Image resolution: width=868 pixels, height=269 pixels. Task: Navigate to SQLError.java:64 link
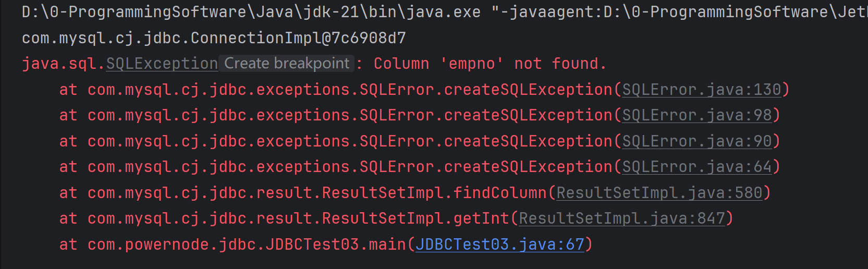click(697, 167)
